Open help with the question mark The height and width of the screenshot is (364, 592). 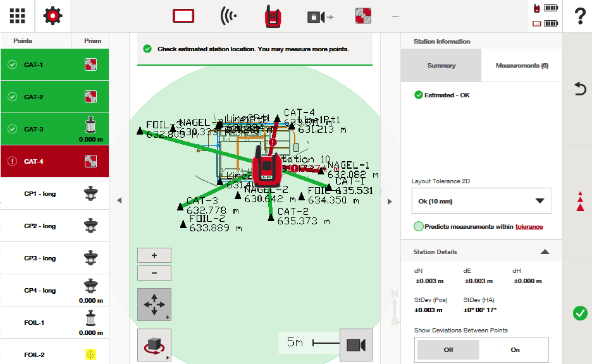pyautogui.click(x=579, y=16)
